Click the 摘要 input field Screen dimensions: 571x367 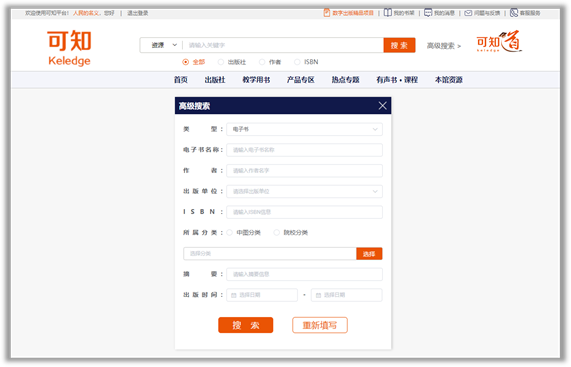pyautogui.click(x=304, y=275)
